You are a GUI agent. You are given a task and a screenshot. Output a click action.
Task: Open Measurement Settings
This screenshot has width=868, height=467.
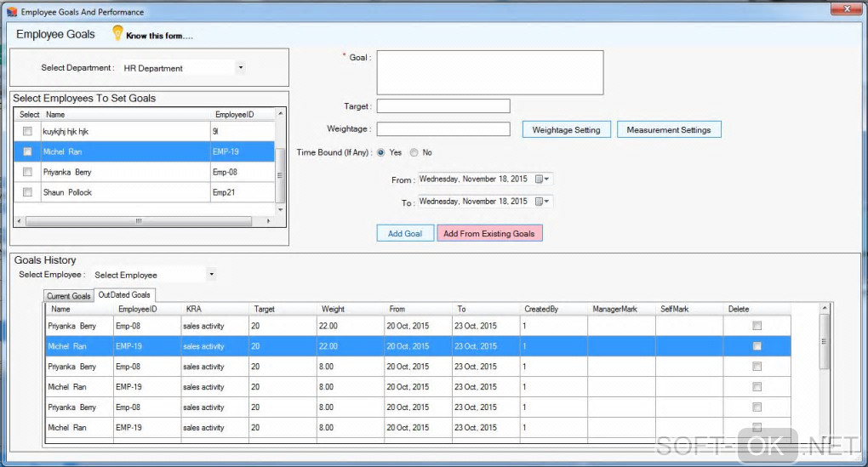click(668, 130)
